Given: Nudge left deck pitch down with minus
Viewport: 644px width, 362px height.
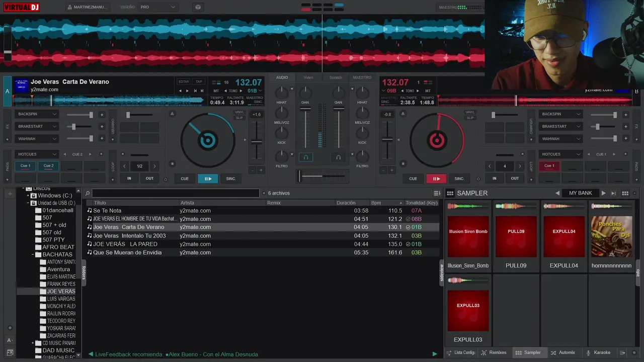Looking at the screenshot, I should point(252,170).
